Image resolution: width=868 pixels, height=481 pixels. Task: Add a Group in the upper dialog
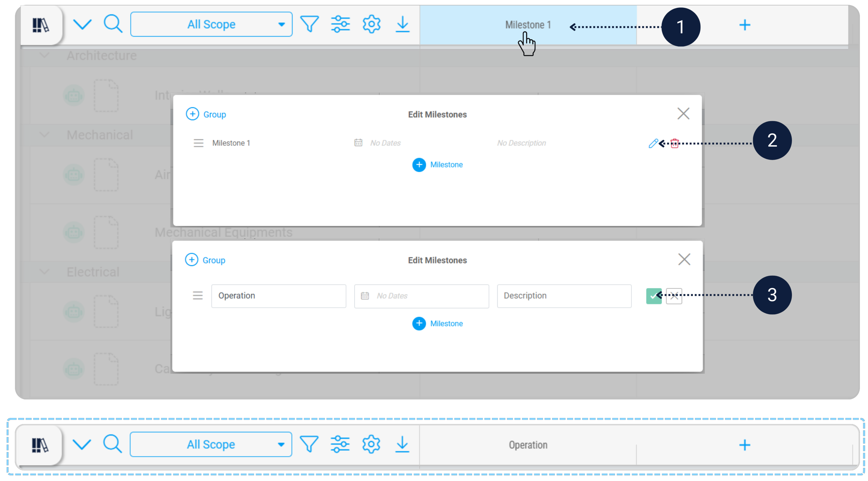click(206, 114)
